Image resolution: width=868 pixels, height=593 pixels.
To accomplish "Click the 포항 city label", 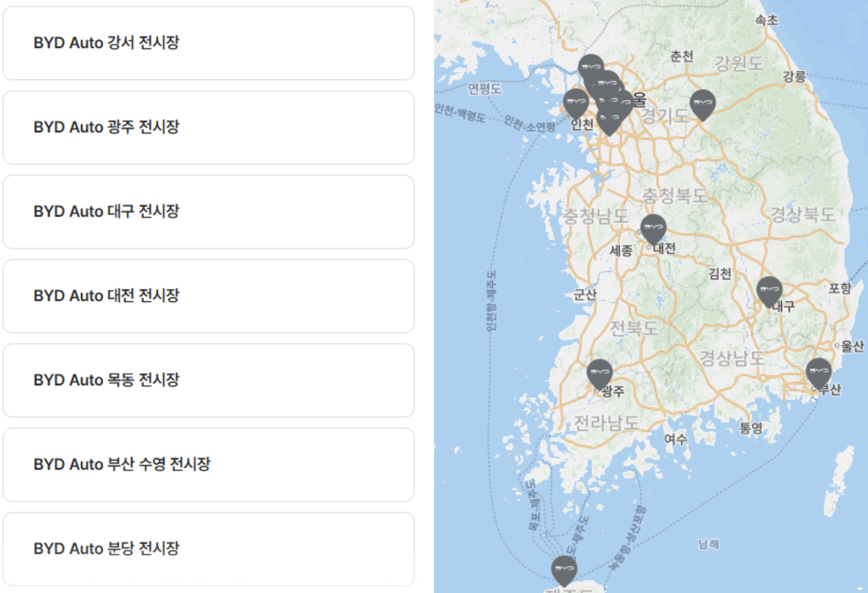I will click(840, 288).
